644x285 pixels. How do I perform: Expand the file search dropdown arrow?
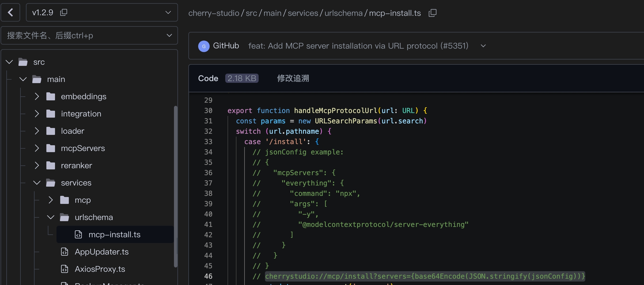point(169,35)
